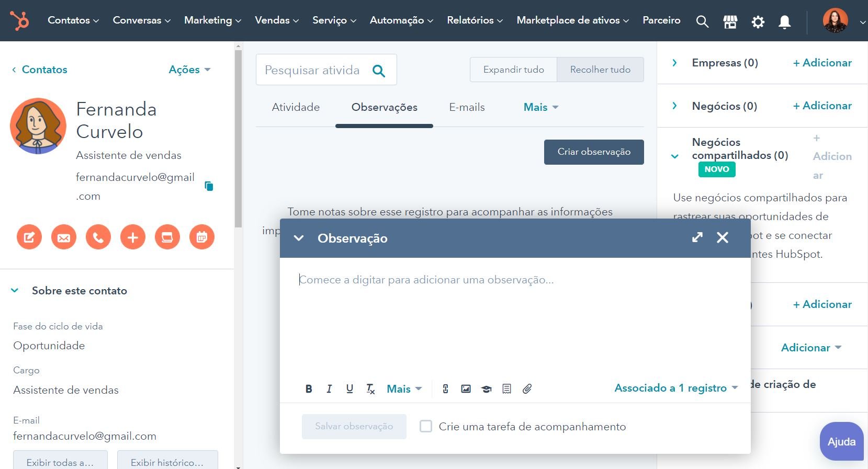Click the orange calendar meeting icon
The width and height of the screenshot is (868, 469).
click(202, 237)
